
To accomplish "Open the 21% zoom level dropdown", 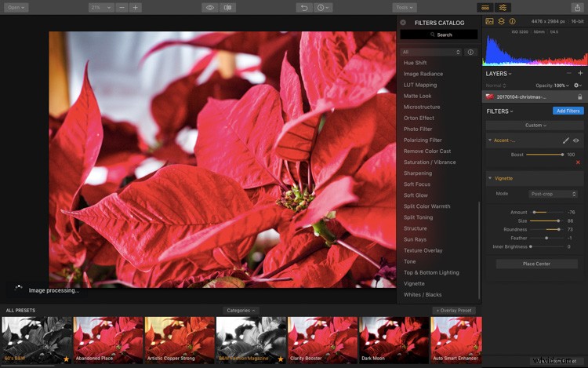I will 101,8.
